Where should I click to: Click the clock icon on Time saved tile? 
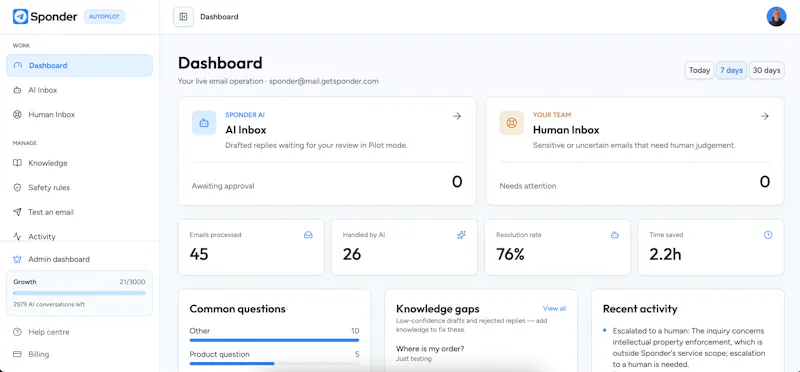(768, 235)
